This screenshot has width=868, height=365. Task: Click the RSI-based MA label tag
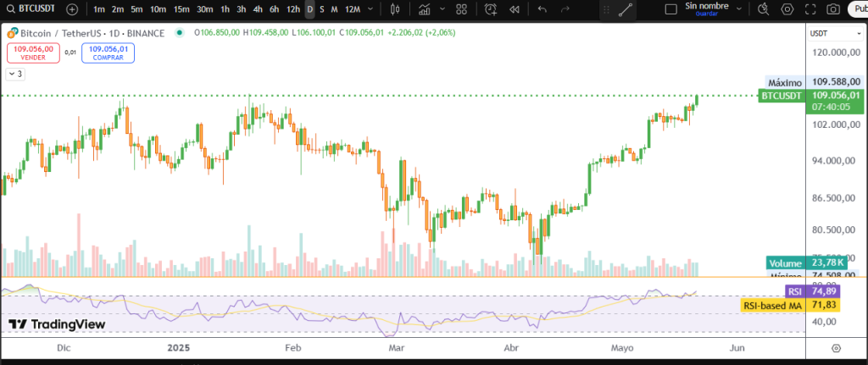[772, 305]
